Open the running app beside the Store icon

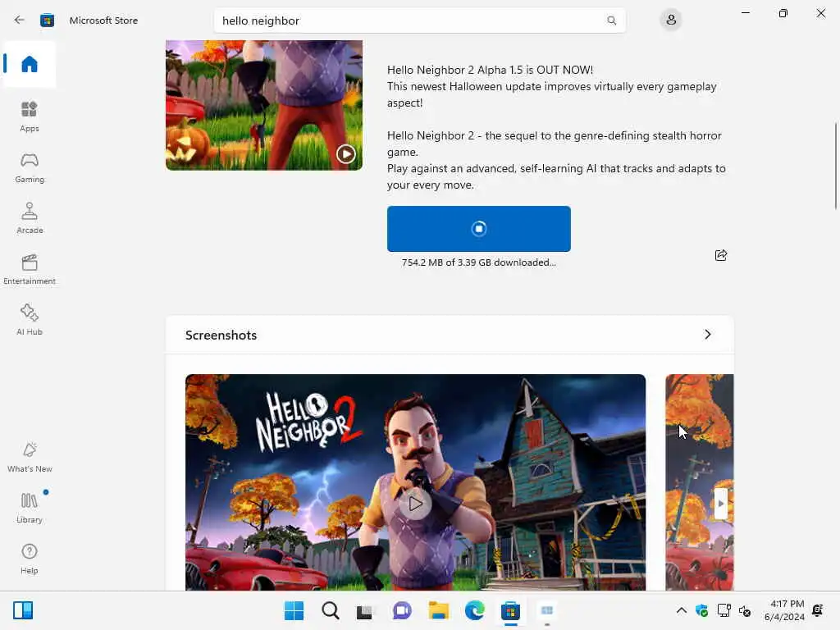click(x=547, y=610)
